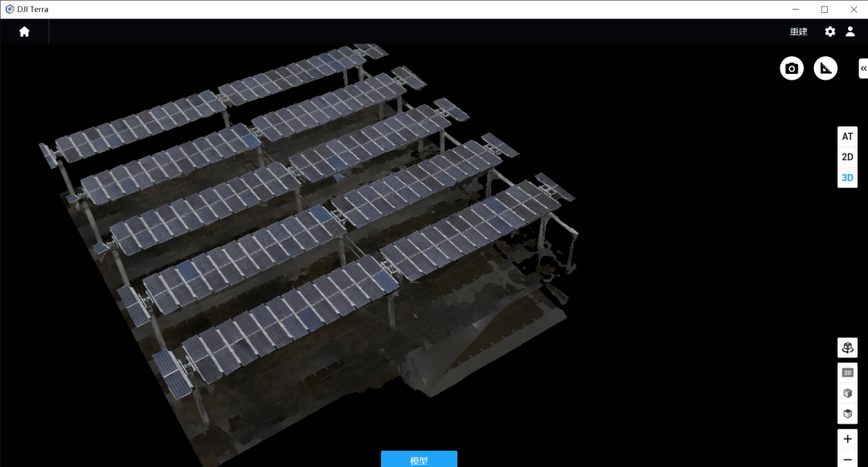Viewport: 868px width, 467px height.
Task: Take a screenshot with the camera icon
Action: [x=792, y=68]
